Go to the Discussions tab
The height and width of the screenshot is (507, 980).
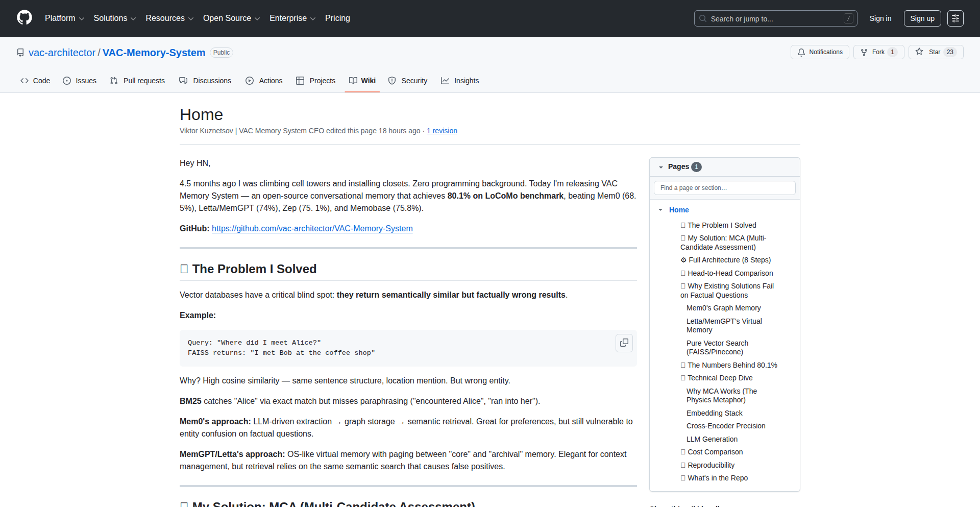205,81
